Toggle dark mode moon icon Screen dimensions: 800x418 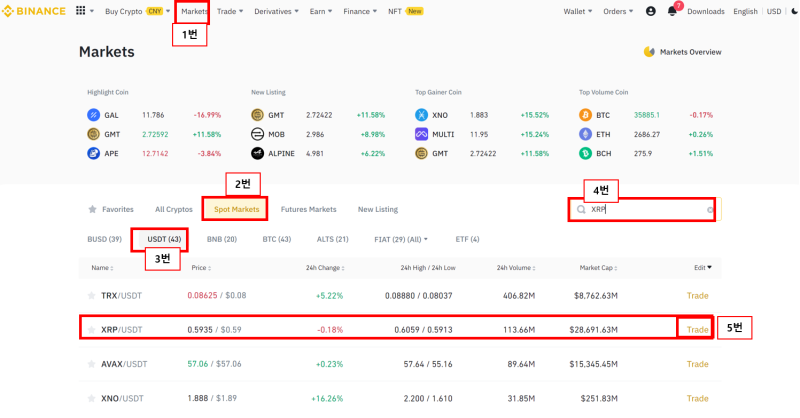(795, 11)
